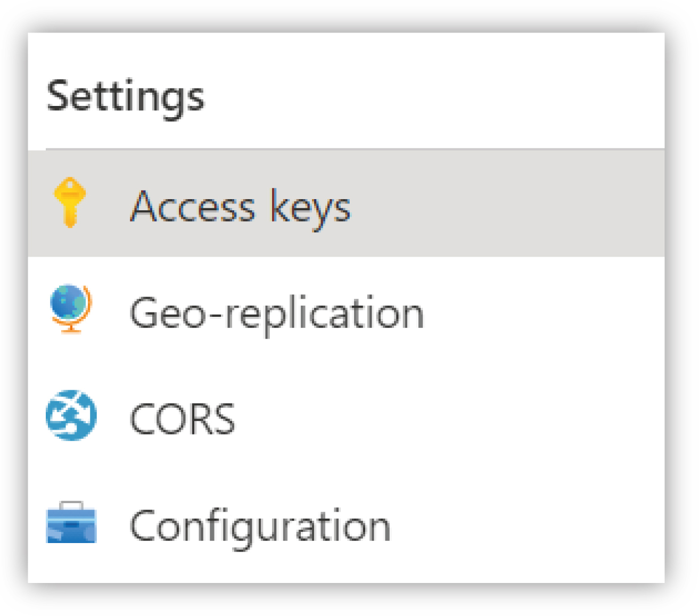Open the blue toolbox Configuration icon
Image resolution: width=699 pixels, height=616 pixels.
(71, 522)
